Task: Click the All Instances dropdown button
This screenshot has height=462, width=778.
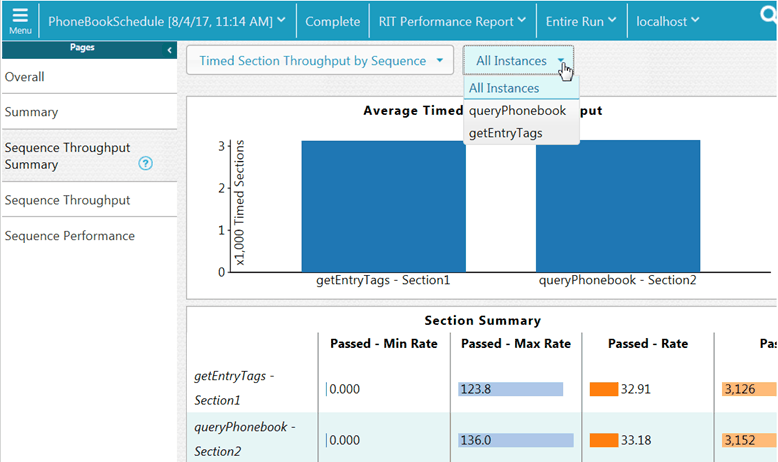Action: (x=518, y=61)
